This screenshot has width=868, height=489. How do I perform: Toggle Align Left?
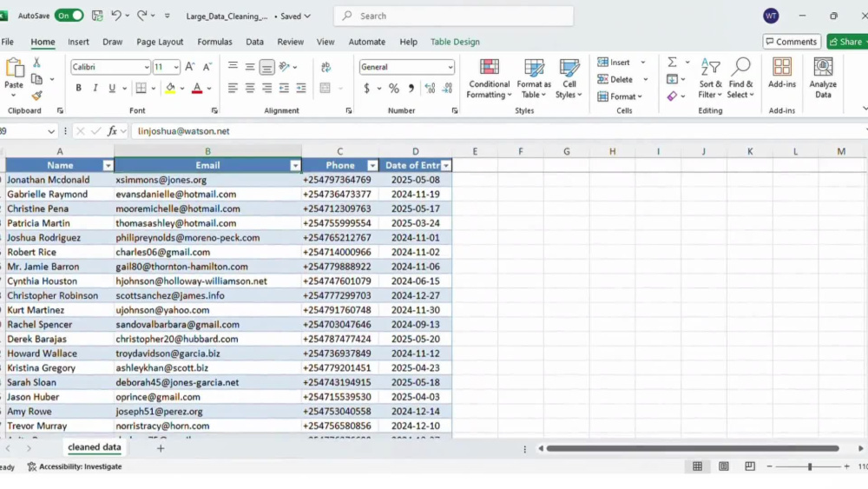[233, 88]
